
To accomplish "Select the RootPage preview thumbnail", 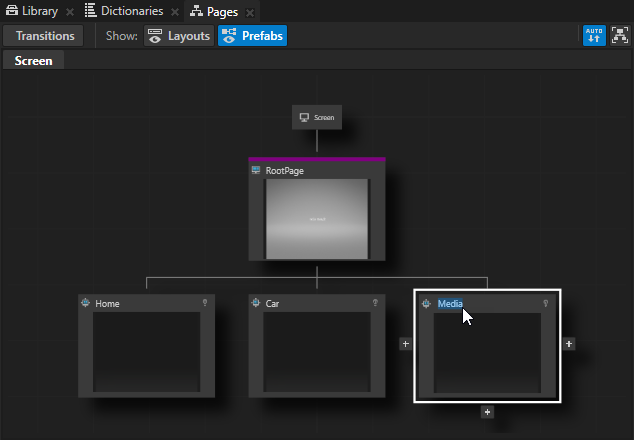I will click(316, 218).
